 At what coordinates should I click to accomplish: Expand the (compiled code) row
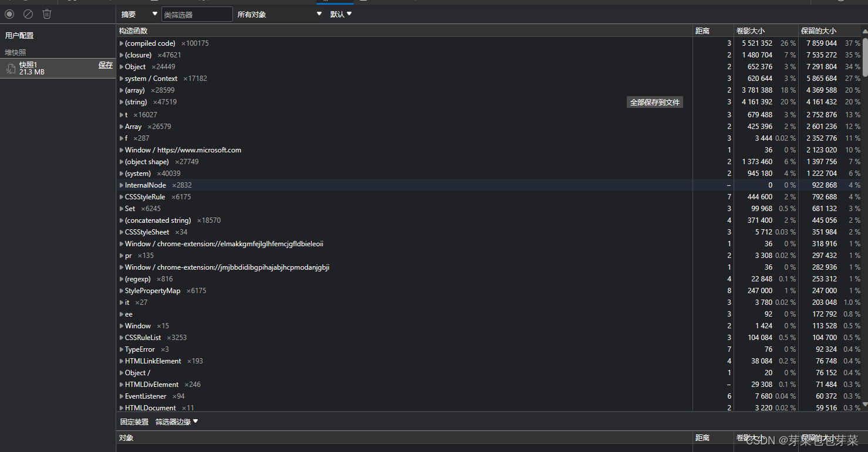click(x=121, y=43)
